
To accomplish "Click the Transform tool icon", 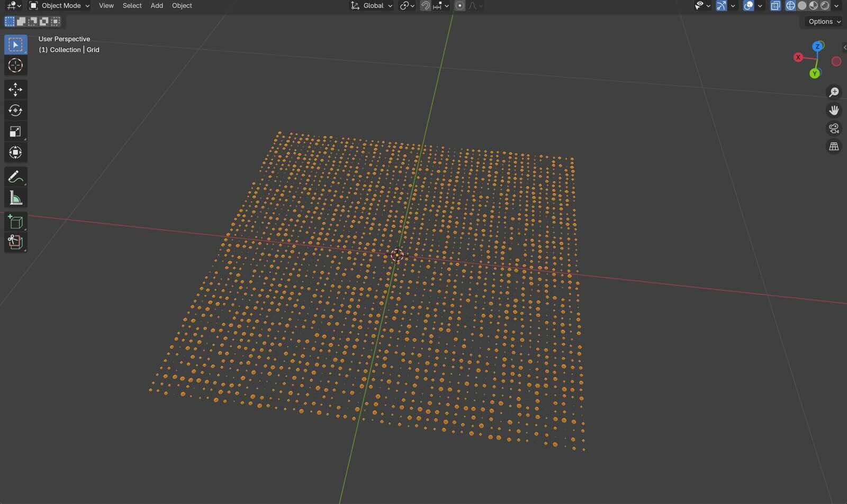I will point(15,153).
